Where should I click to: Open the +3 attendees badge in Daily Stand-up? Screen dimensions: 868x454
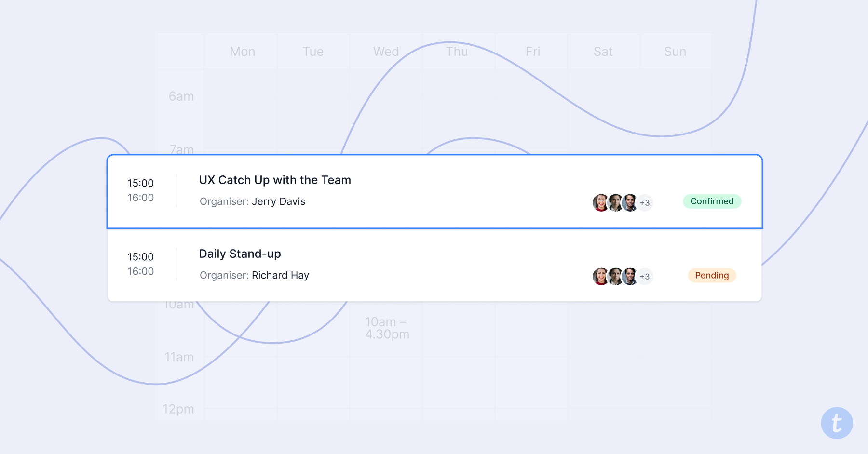click(x=645, y=277)
